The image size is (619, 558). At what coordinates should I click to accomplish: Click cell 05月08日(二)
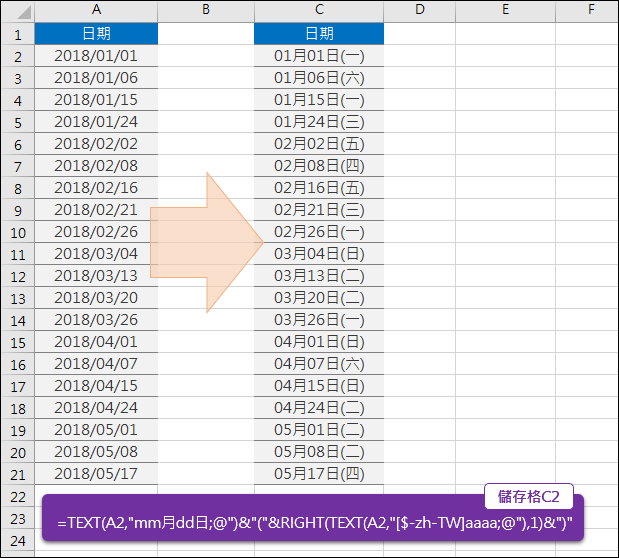pyautogui.click(x=319, y=451)
